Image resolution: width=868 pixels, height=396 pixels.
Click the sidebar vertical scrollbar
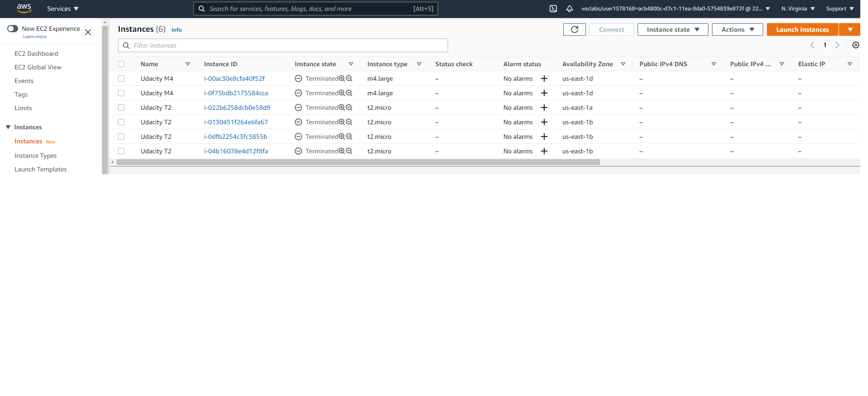click(x=105, y=100)
